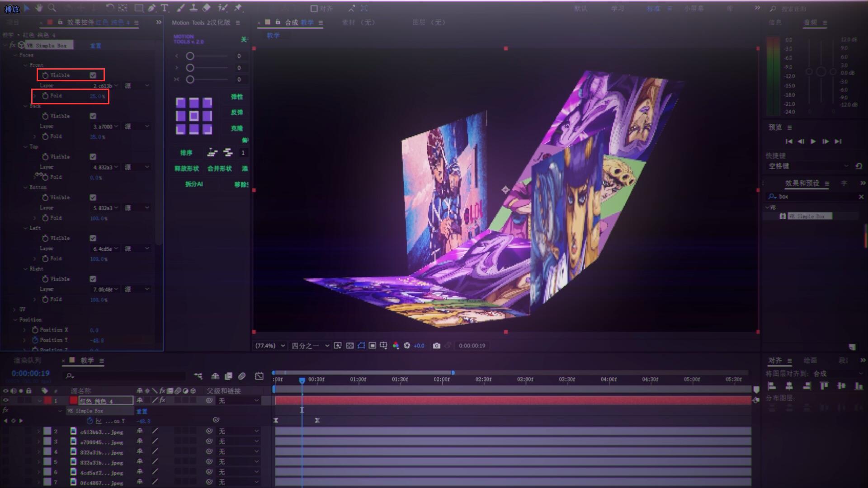The image size is (868, 488).
Task: Click the Fast Previews icon below the viewer
Action: click(338, 346)
